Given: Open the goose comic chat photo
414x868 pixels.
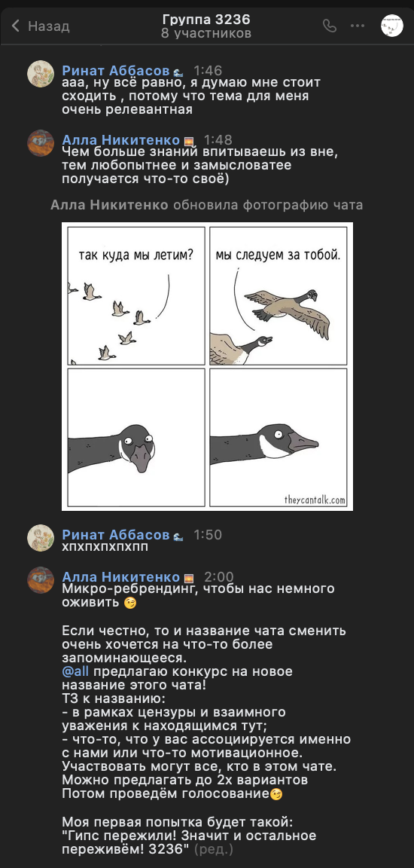Looking at the screenshot, I should click(x=207, y=366).
